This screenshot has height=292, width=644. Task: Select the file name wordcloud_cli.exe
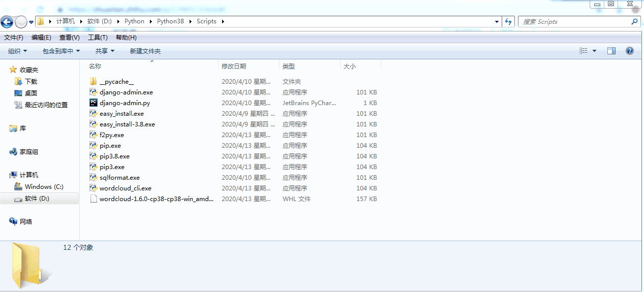tap(126, 188)
